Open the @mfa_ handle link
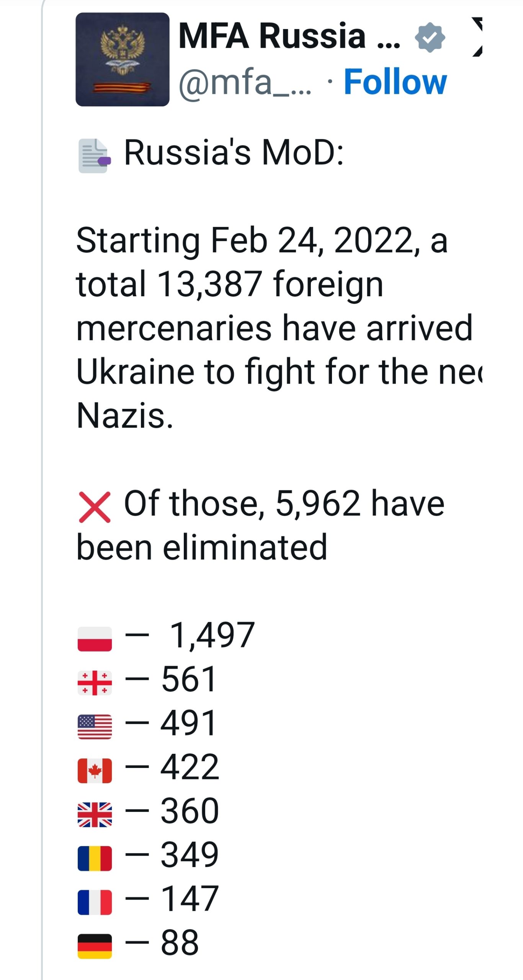The width and height of the screenshot is (523, 980). 245,82
